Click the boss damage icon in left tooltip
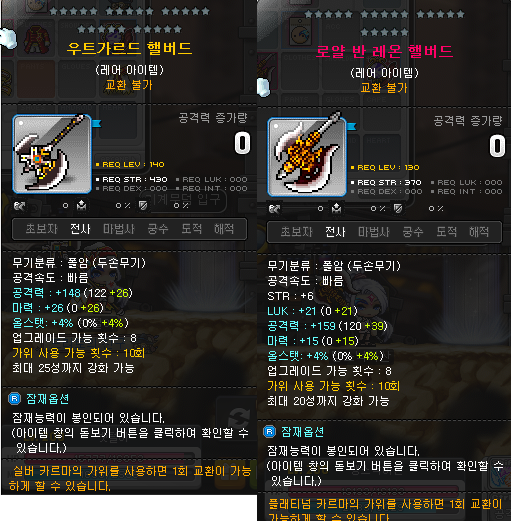The height and width of the screenshot is (521, 511). 81,205
